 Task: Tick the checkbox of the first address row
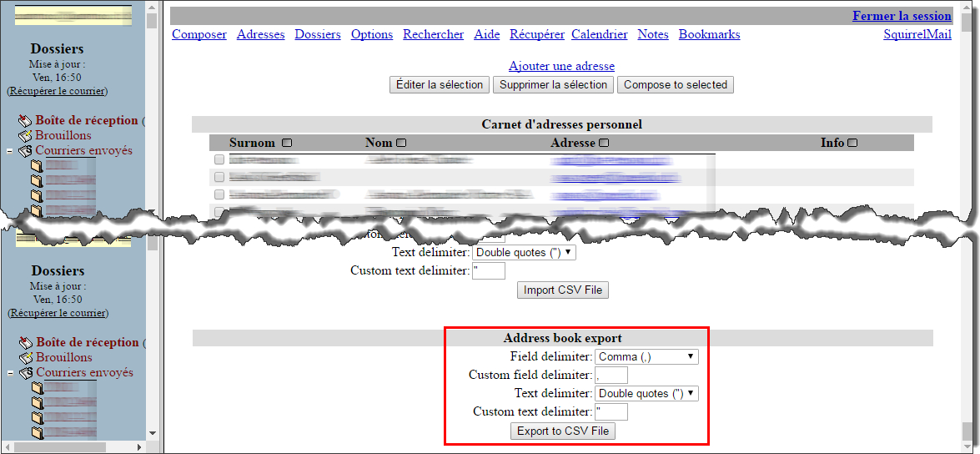tap(219, 159)
